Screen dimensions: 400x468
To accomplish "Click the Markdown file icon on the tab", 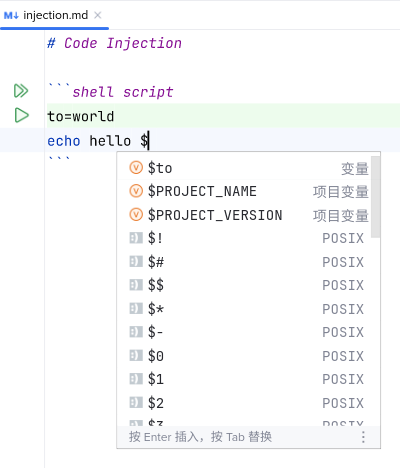I will click(11, 16).
